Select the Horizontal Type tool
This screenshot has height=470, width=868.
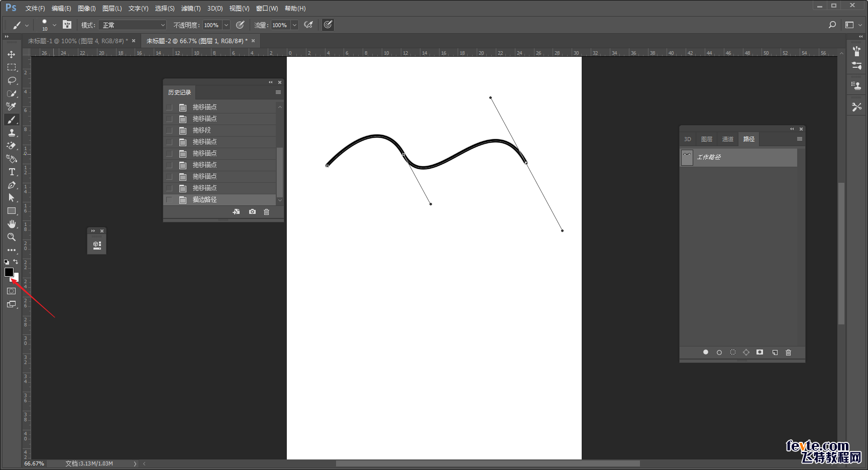[12, 172]
